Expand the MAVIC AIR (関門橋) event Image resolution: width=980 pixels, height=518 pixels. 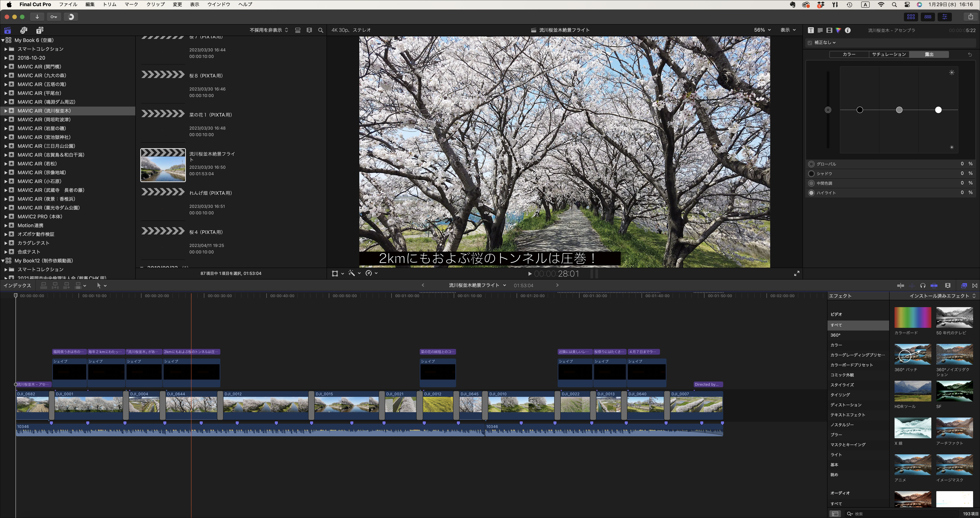[6, 67]
